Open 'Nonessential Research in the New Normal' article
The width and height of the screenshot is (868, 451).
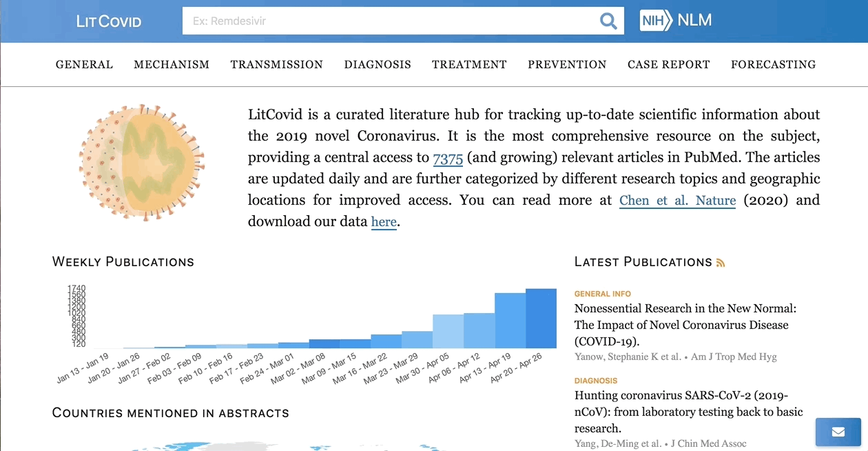[685, 325]
